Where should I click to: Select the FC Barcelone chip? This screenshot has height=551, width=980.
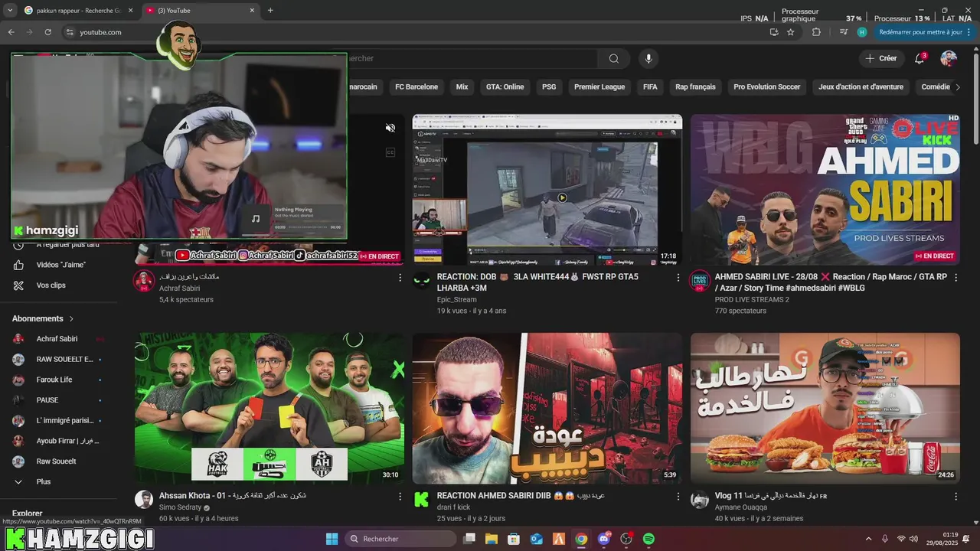pos(416,87)
